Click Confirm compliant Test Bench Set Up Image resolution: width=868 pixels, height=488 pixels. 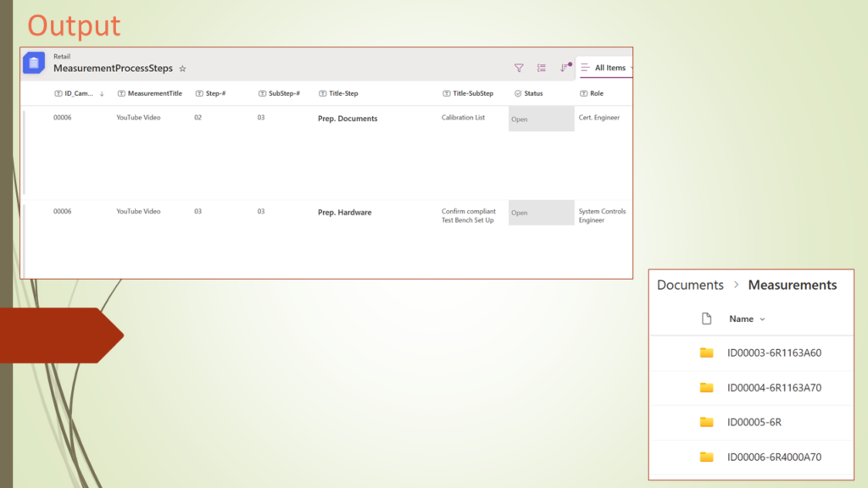click(468, 216)
